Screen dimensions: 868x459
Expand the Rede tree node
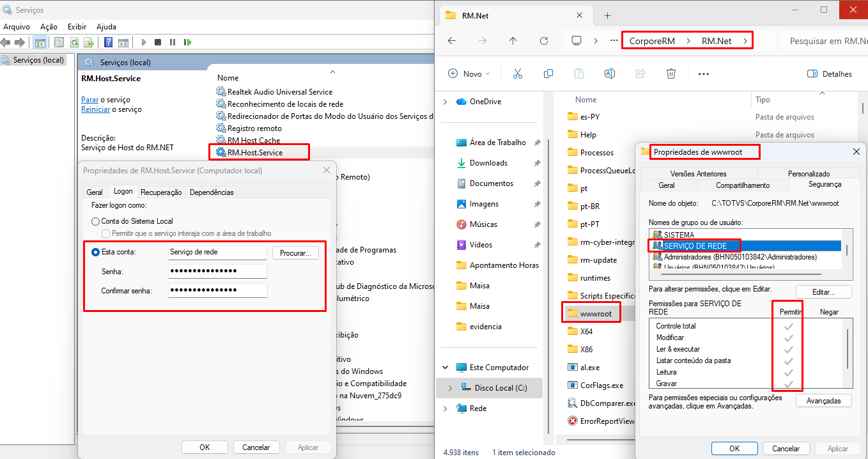pyautogui.click(x=446, y=408)
